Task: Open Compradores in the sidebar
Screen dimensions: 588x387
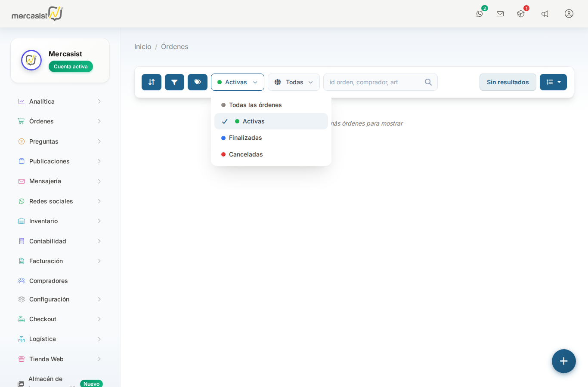Action: pyautogui.click(x=49, y=281)
